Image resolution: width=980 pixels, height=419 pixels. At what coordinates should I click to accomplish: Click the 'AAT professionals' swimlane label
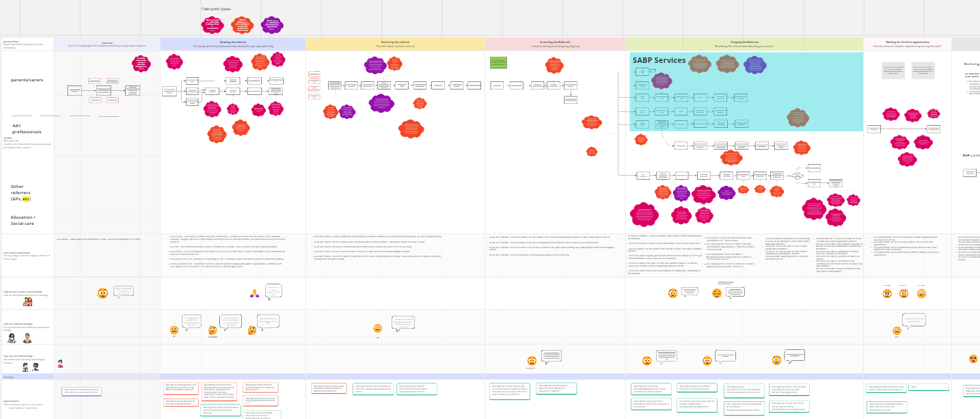point(27,129)
